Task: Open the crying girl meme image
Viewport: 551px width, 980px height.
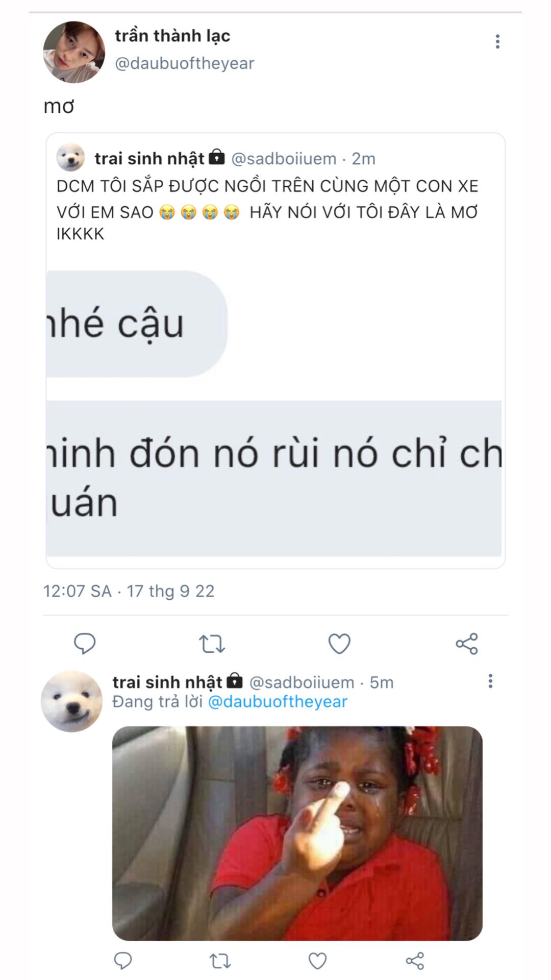Action: pyautogui.click(x=297, y=834)
